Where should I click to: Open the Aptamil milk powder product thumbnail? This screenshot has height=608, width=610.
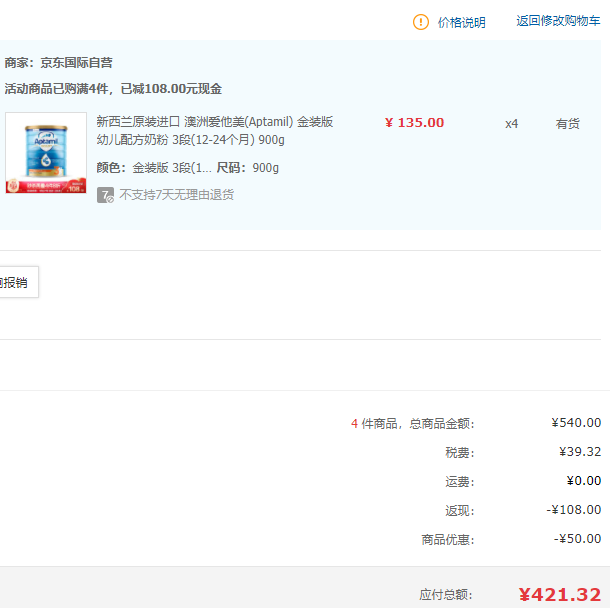[x=46, y=153]
